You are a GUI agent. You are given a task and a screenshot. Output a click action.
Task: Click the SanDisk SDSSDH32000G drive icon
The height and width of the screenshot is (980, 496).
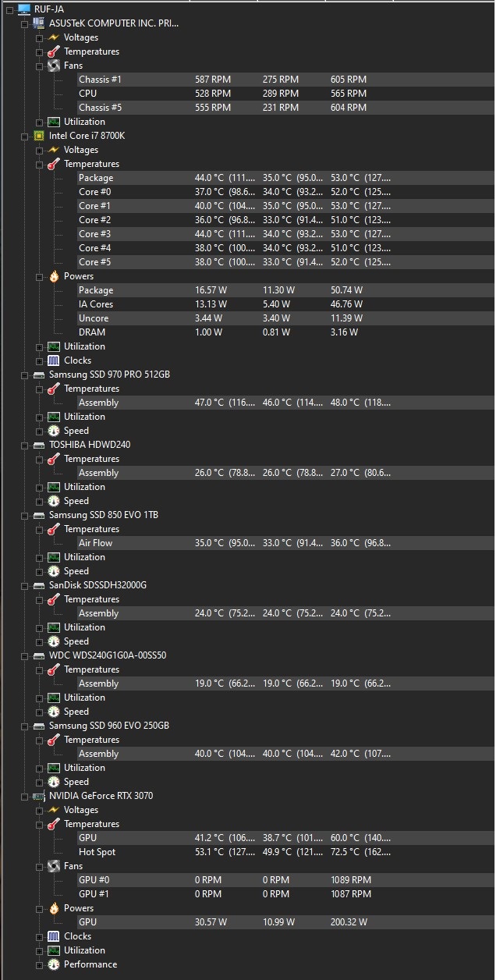[x=39, y=585]
